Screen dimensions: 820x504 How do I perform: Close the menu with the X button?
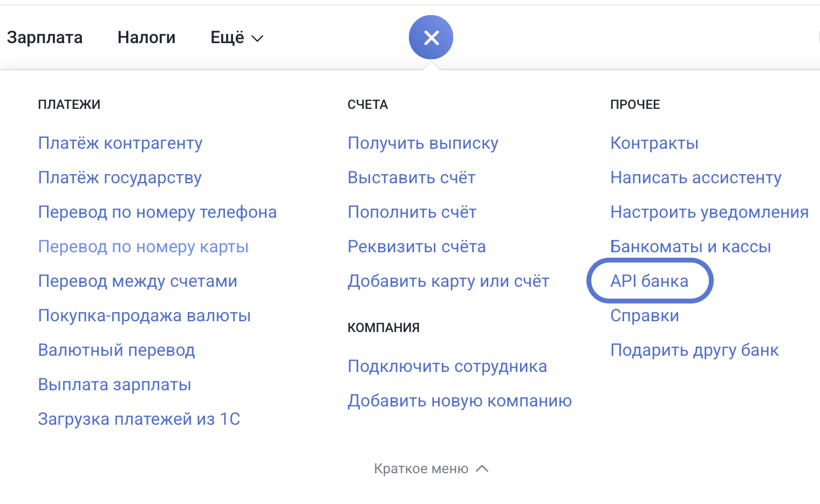click(431, 37)
